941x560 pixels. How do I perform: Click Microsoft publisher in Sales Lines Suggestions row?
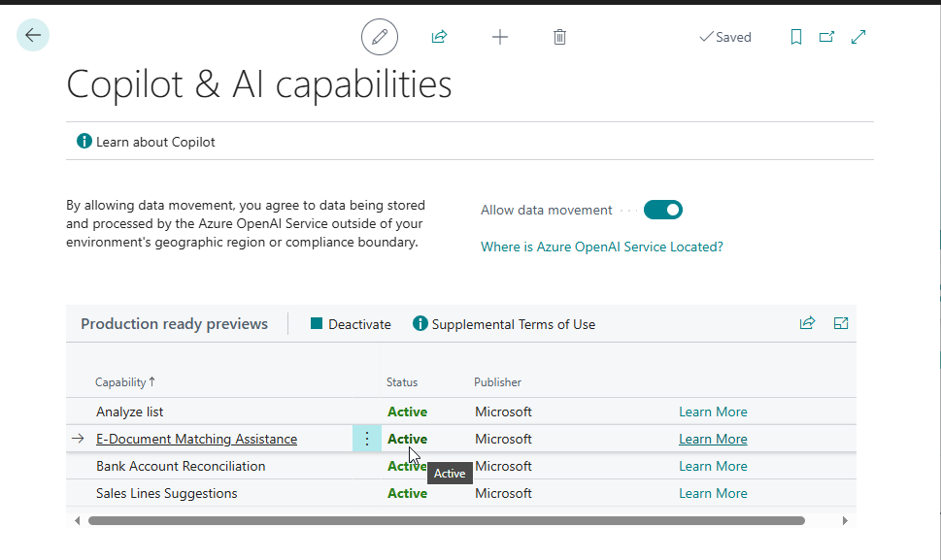(x=503, y=493)
